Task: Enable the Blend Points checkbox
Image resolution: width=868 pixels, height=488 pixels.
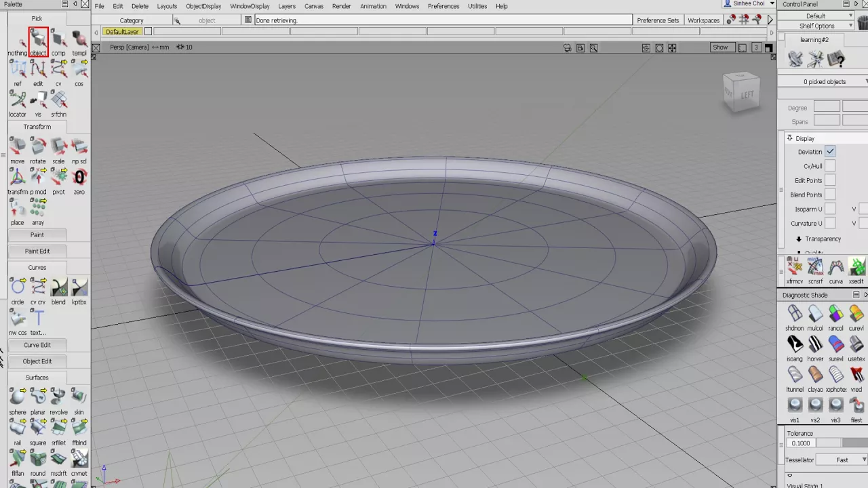Action: (x=830, y=195)
